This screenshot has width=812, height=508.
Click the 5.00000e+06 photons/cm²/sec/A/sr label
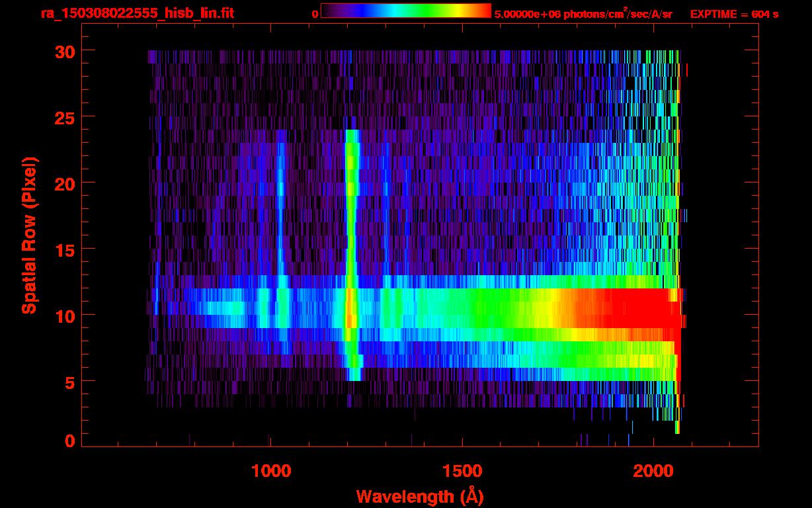[x=583, y=14]
